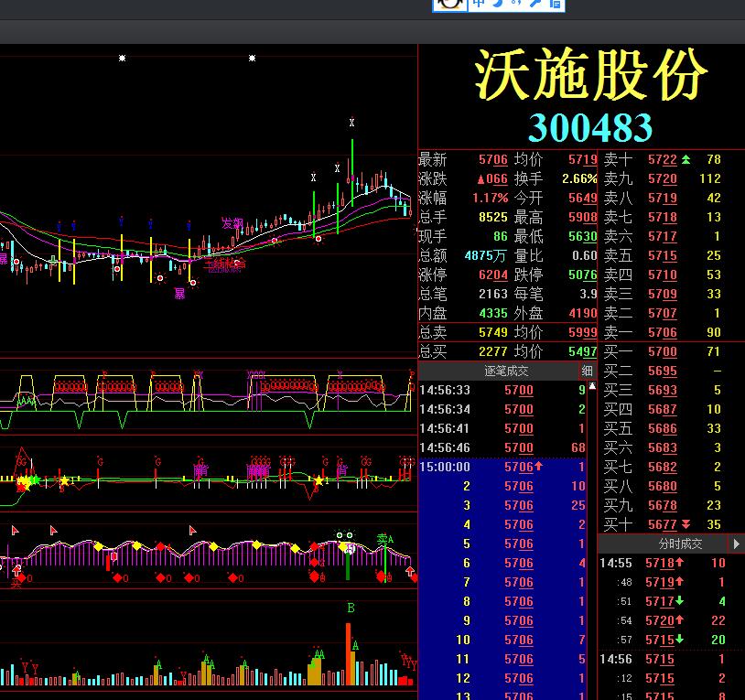Click the tallest orange volume bar
The height and width of the screenshot is (700, 745).
pos(349,653)
